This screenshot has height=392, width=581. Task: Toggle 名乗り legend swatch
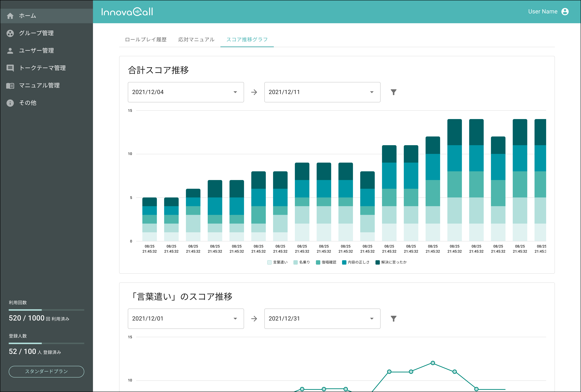(295, 262)
